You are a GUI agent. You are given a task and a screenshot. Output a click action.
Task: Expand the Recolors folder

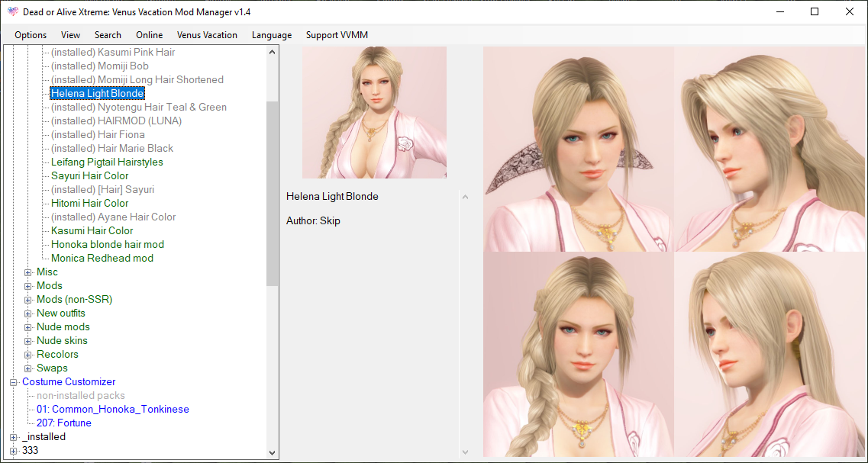[27, 355]
